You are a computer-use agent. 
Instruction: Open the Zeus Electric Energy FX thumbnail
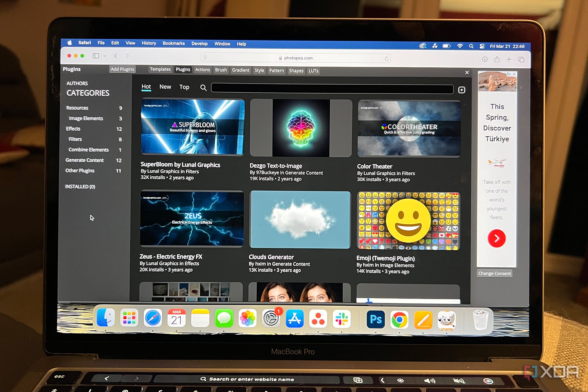[x=192, y=219]
